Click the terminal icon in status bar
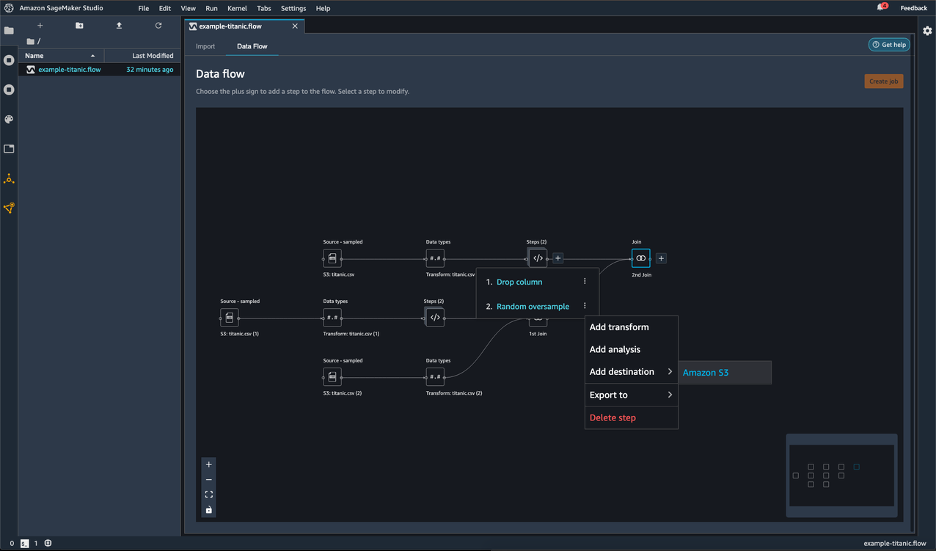Screen dimensions: 936x552 (x=24, y=544)
